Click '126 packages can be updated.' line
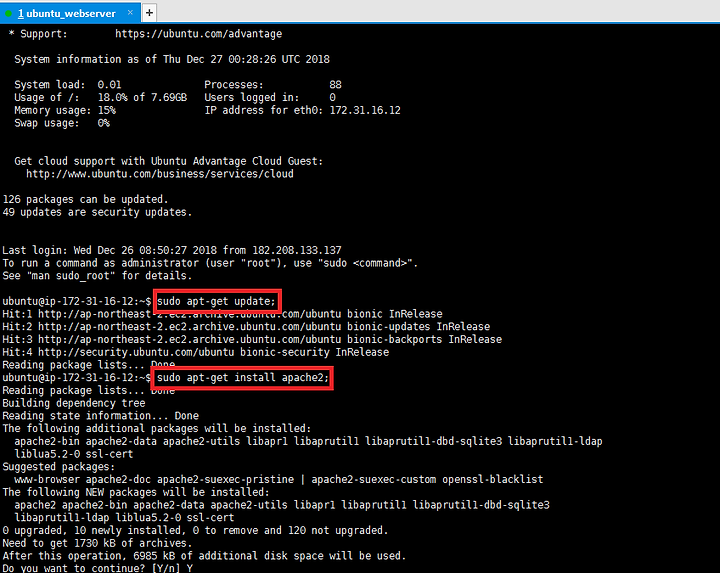 [85, 199]
